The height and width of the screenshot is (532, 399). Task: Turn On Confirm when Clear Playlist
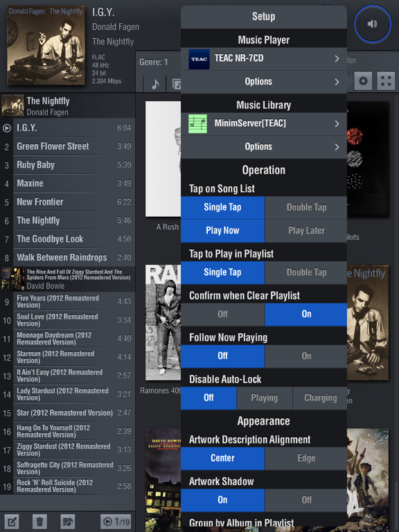[x=306, y=314]
